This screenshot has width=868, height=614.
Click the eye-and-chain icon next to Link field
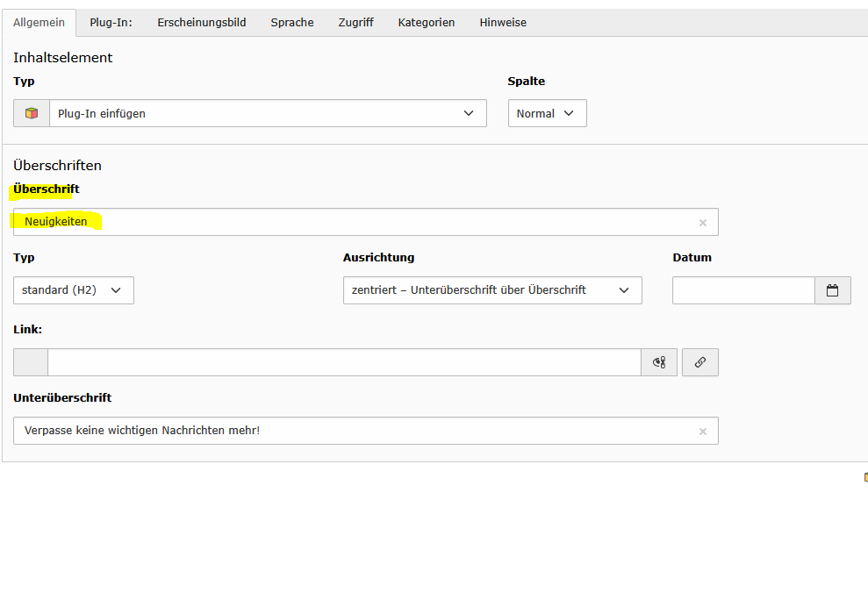pos(659,362)
